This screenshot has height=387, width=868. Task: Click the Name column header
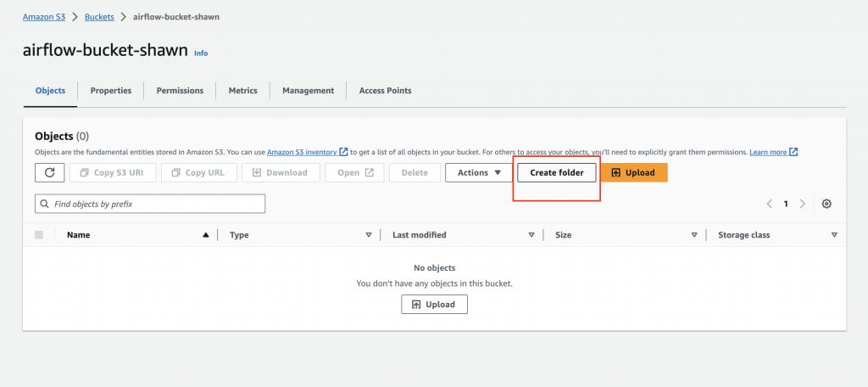(x=79, y=235)
